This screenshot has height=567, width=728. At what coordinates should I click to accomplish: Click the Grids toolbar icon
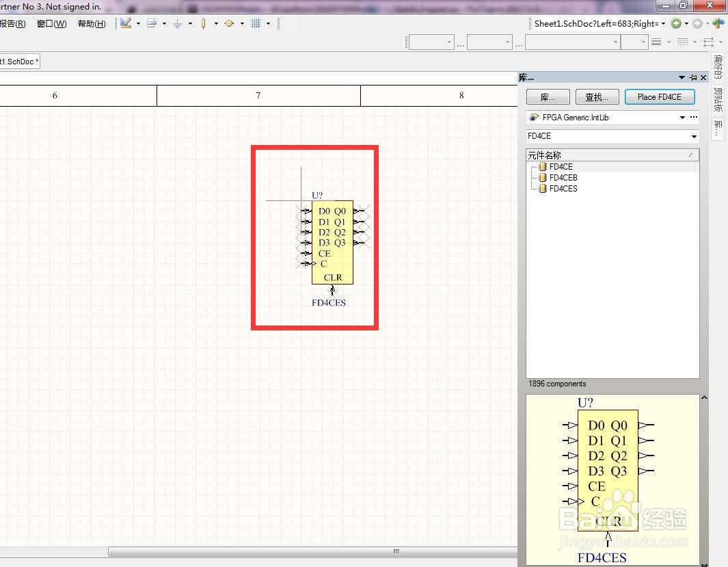[256, 23]
